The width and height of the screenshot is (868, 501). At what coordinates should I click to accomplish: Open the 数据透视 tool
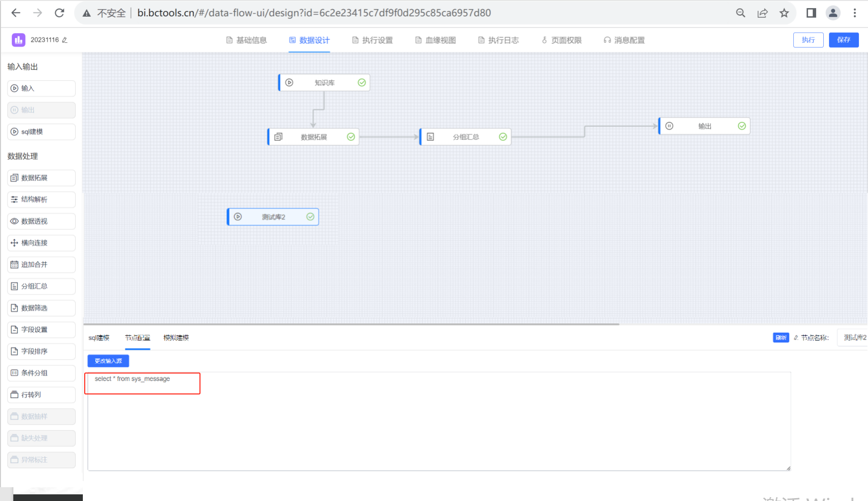point(41,221)
